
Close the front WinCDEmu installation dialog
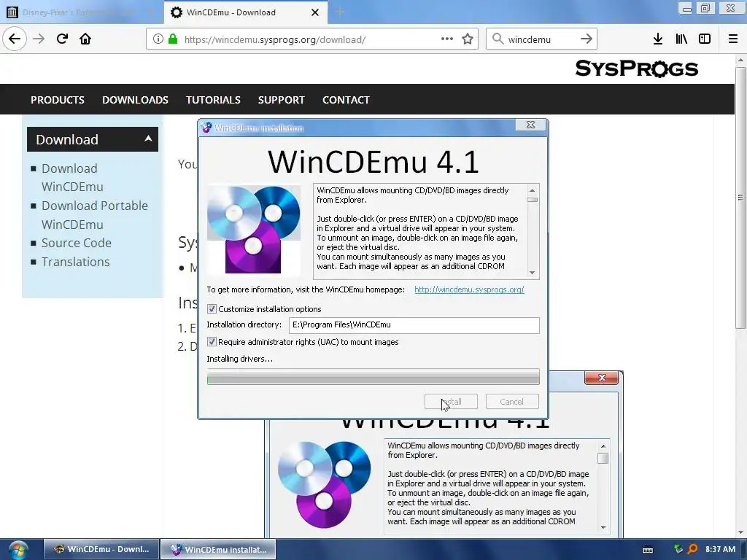point(531,125)
